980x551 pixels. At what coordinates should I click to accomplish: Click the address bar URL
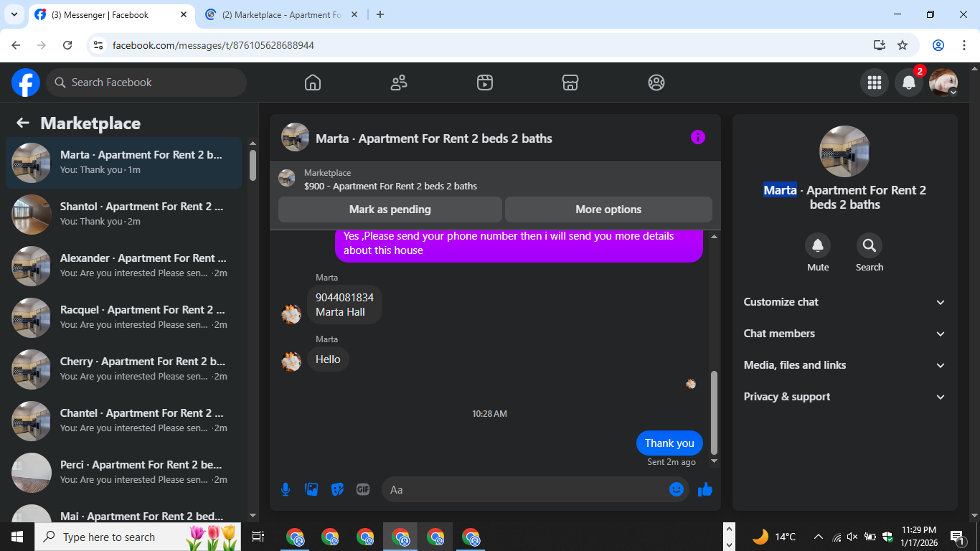coord(213,45)
